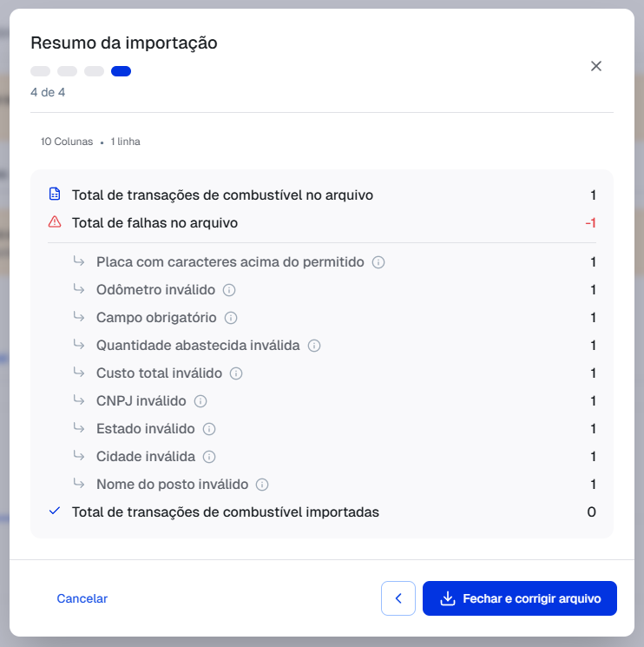
Task: Click the Cancelar link
Action: pos(82,598)
